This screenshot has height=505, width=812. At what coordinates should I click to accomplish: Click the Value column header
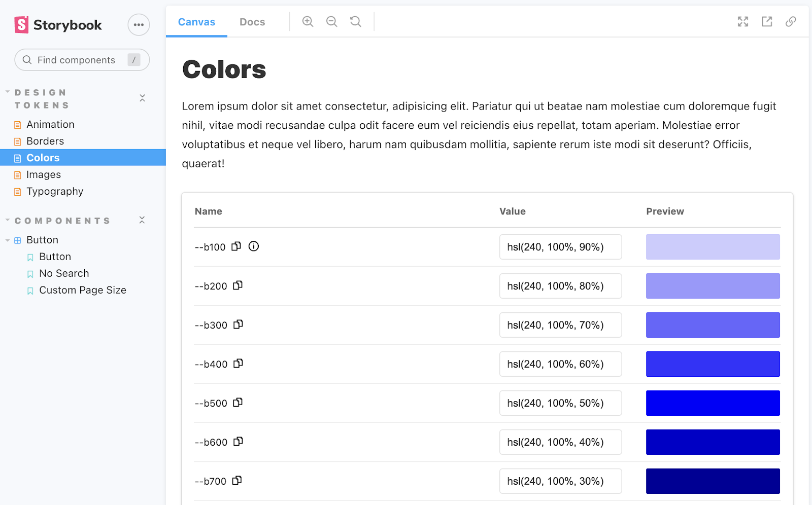tap(512, 211)
